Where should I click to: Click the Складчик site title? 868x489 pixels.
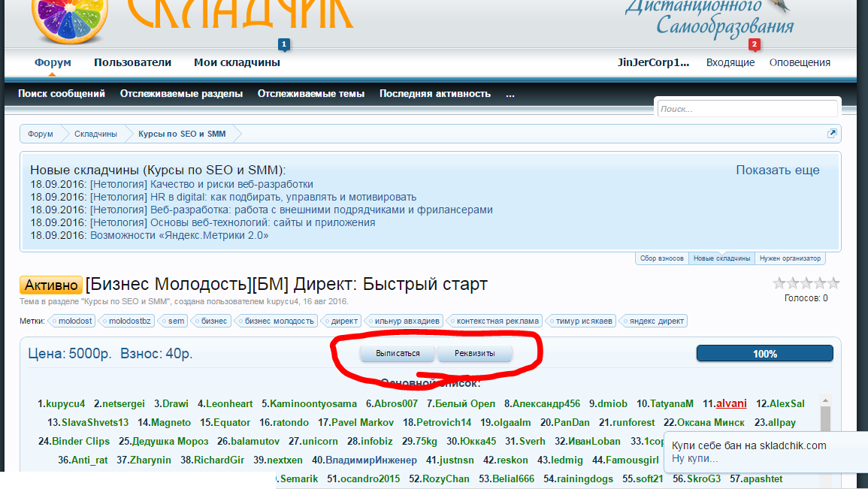pyautogui.click(x=240, y=14)
